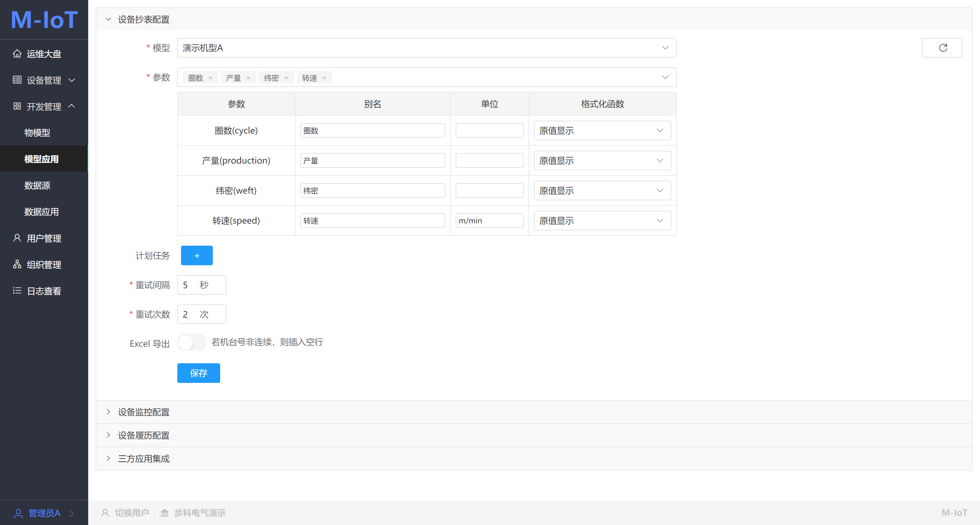Image resolution: width=980 pixels, height=525 pixels.
Task: Click the empty unit field for 产量(production)
Action: pos(489,161)
